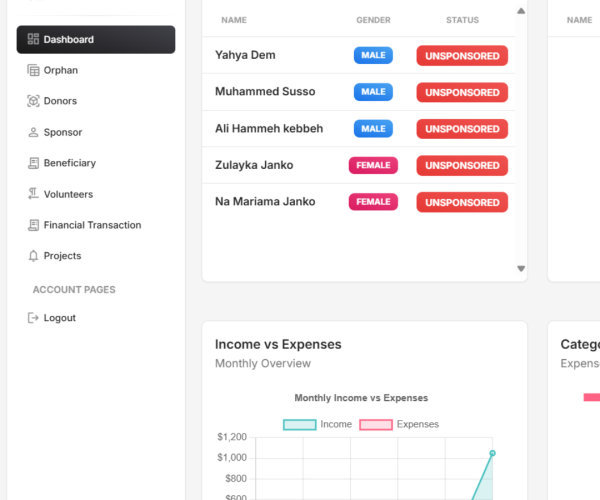This screenshot has height=500, width=600.
Task: Select FEMALE badge for Zulayka Janko
Action: tap(373, 165)
